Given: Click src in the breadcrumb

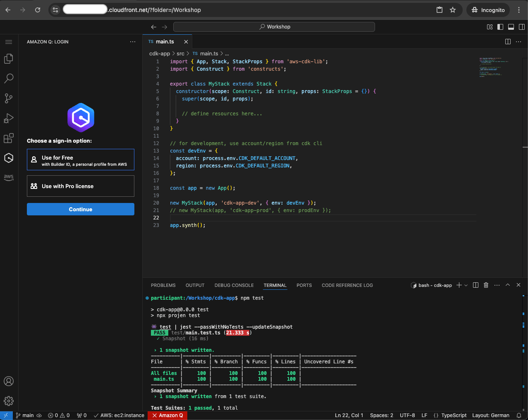Looking at the screenshot, I should click(181, 54).
